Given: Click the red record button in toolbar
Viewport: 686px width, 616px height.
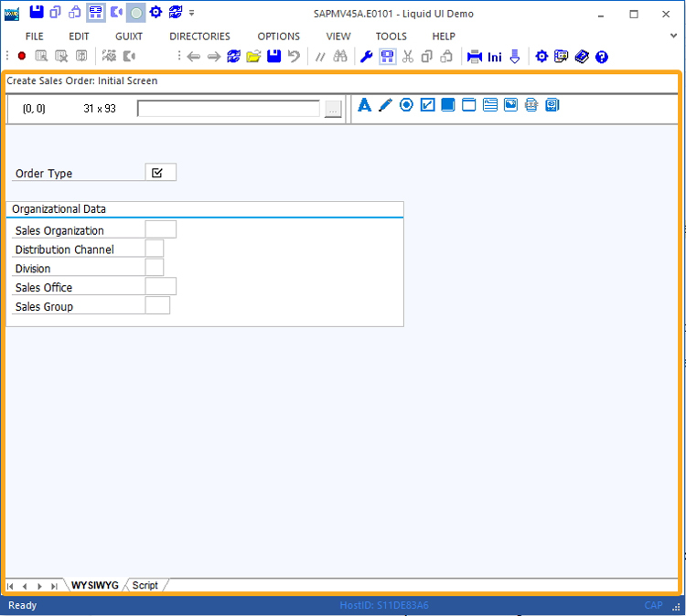Looking at the screenshot, I should pyautogui.click(x=22, y=57).
